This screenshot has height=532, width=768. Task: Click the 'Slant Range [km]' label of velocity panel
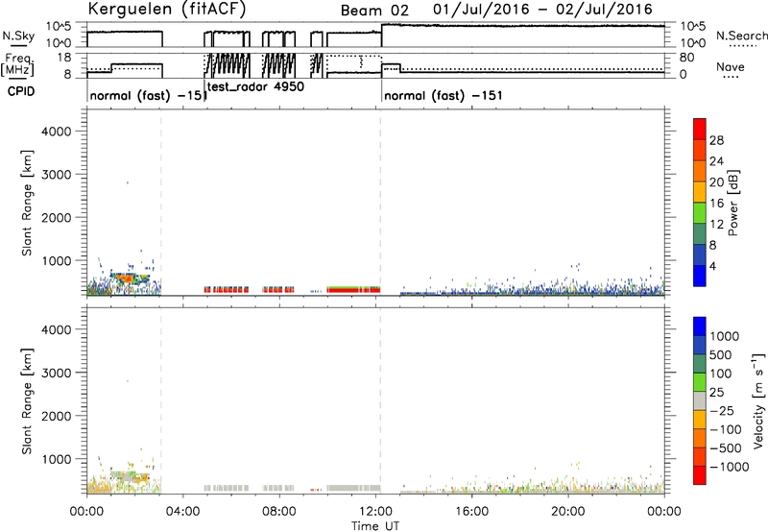click(27, 400)
